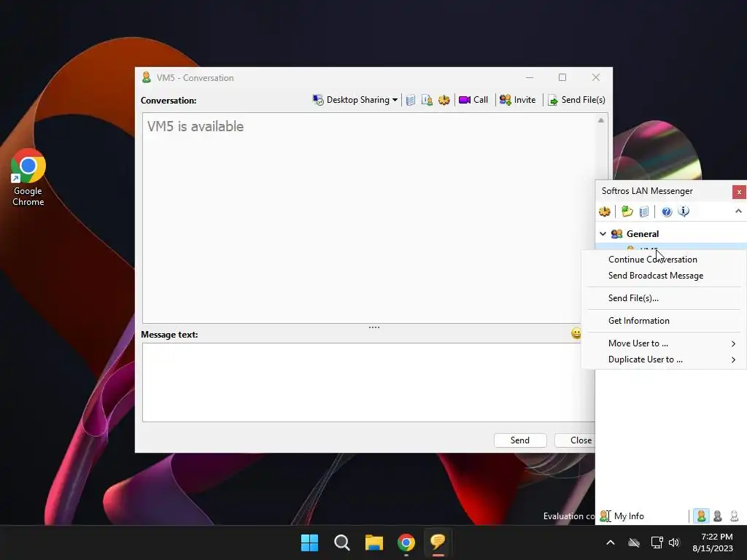The width and height of the screenshot is (747, 560).
Task: Open the Move User to ... submenu
Action: point(665,343)
